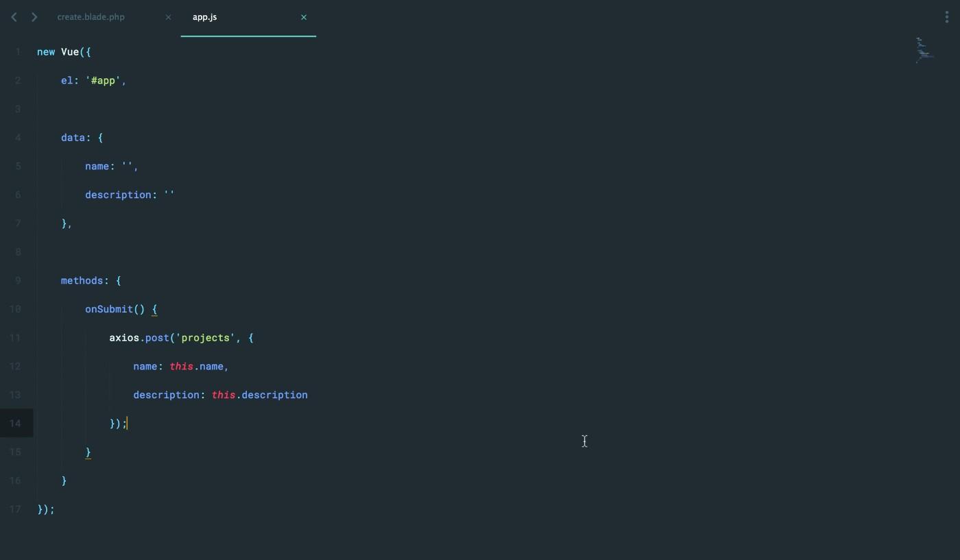The height and width of the screenshot is (560, 960).
Task: Click line number 17 in the gutter
Action: 14,509
